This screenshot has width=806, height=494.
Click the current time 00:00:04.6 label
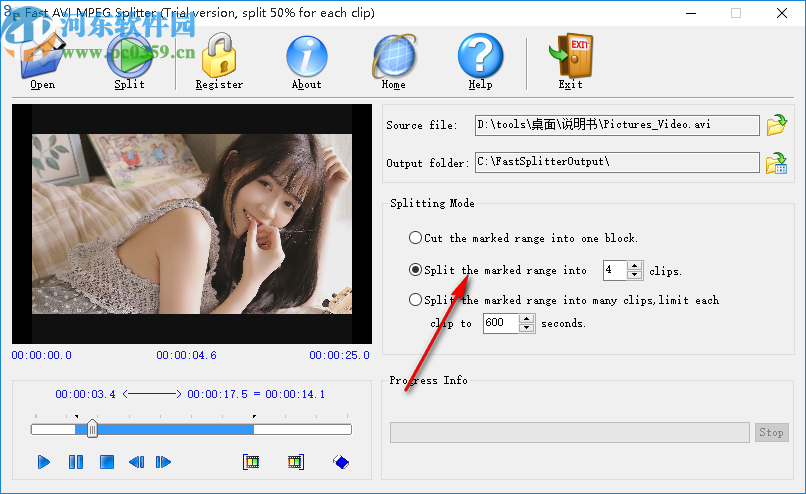click(187, 355)
